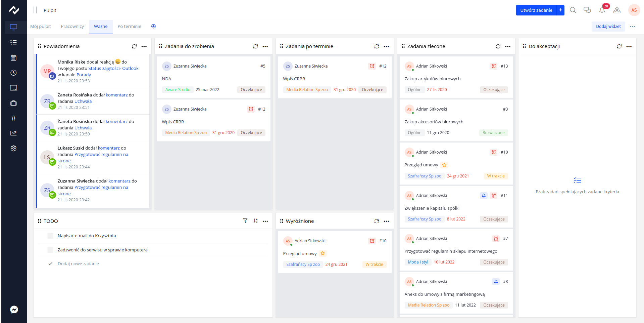Open search via magnifier icon
Screen dimensions: 644x323
[x=573, y=10]
